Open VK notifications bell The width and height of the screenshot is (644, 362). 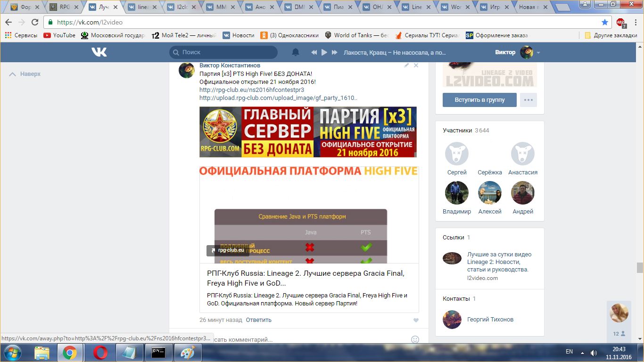[296, 52]
